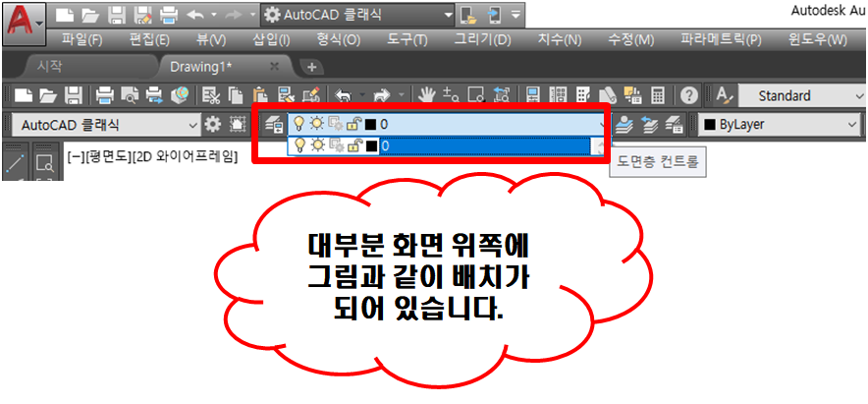The height and width of the screenshot is (404, 868).
Task: Select the Pan hand tool
Action: 426,96
